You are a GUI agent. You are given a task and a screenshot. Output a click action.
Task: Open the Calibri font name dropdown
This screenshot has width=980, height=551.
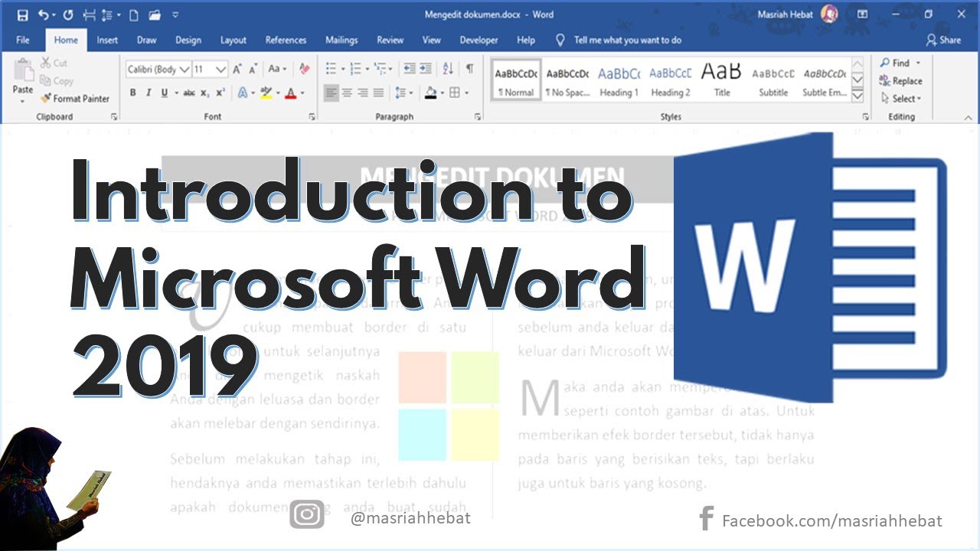coord(184,69)
